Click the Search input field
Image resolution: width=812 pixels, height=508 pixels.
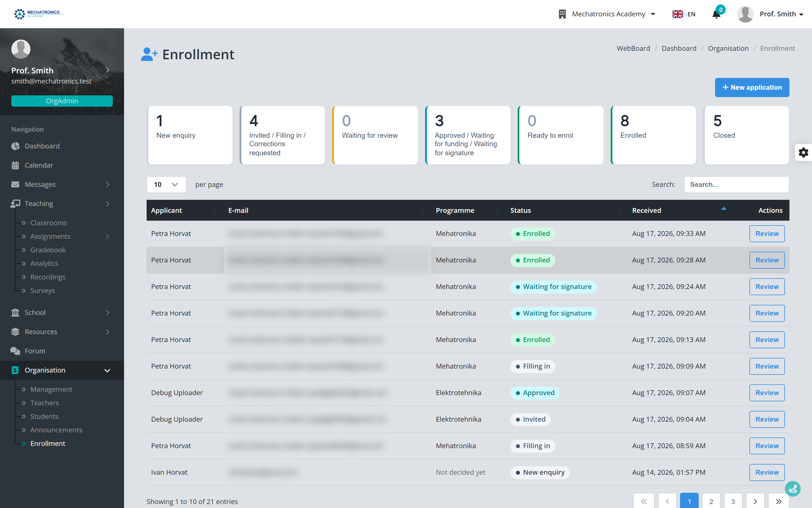[x=736, y=185]
